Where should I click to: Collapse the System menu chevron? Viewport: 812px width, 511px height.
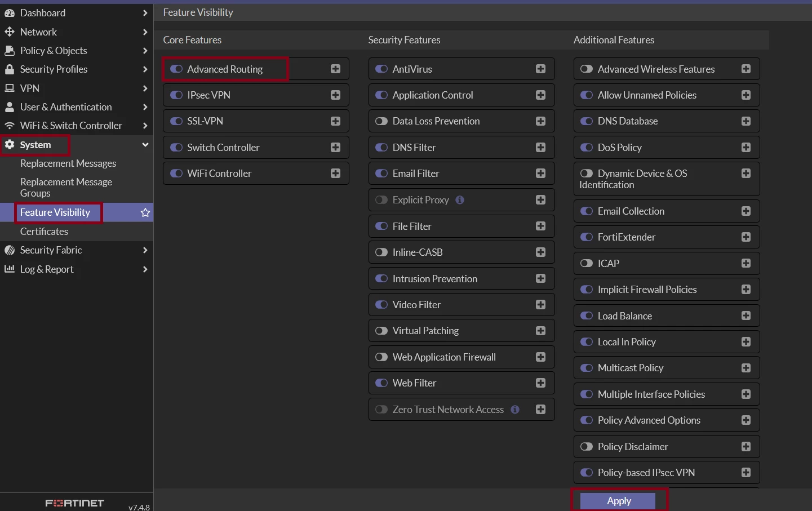click(145, 145)
